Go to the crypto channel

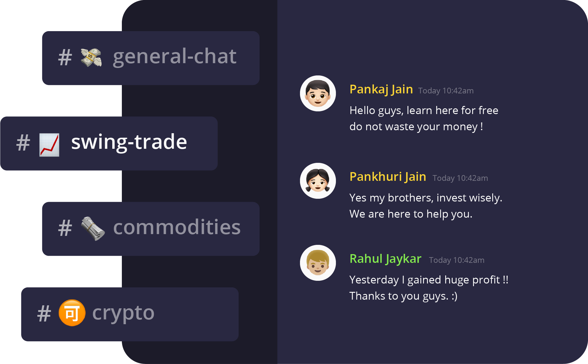click(x=130, y=314)
